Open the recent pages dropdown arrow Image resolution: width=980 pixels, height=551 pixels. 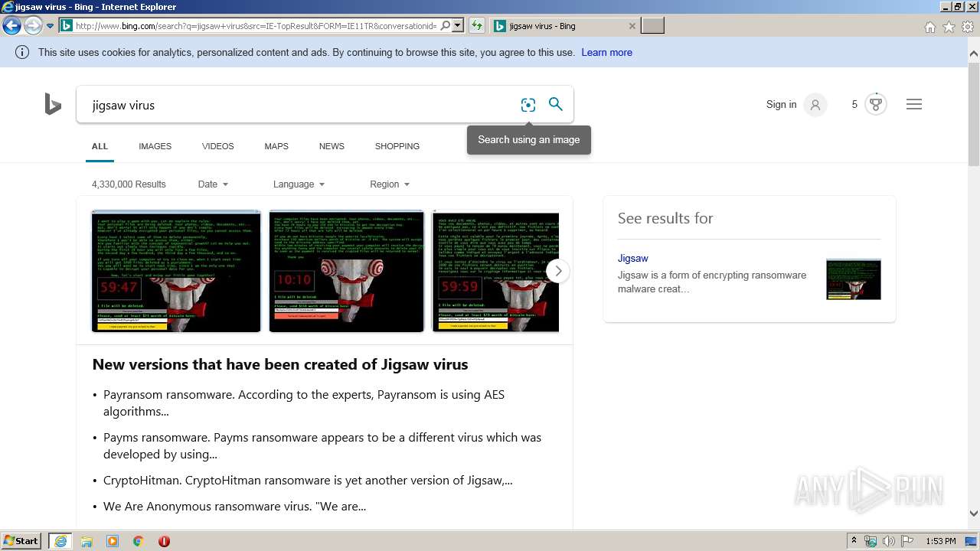point(51,26)
